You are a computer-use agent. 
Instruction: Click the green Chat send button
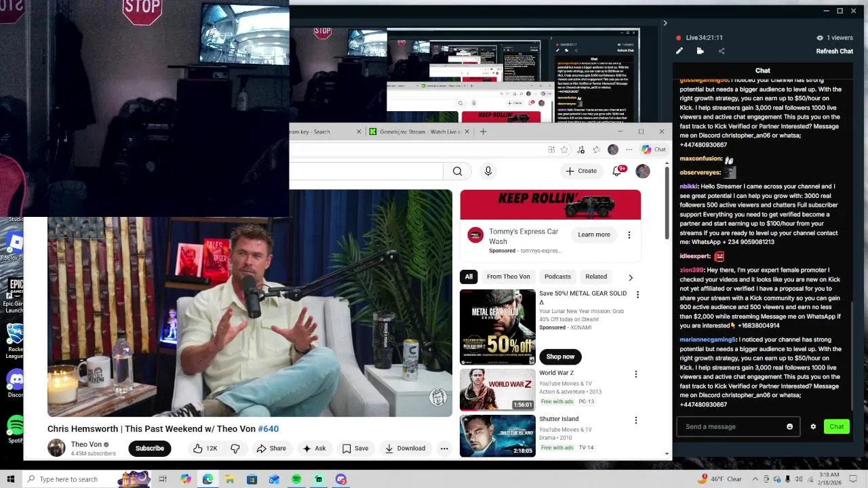coord(836,426)
